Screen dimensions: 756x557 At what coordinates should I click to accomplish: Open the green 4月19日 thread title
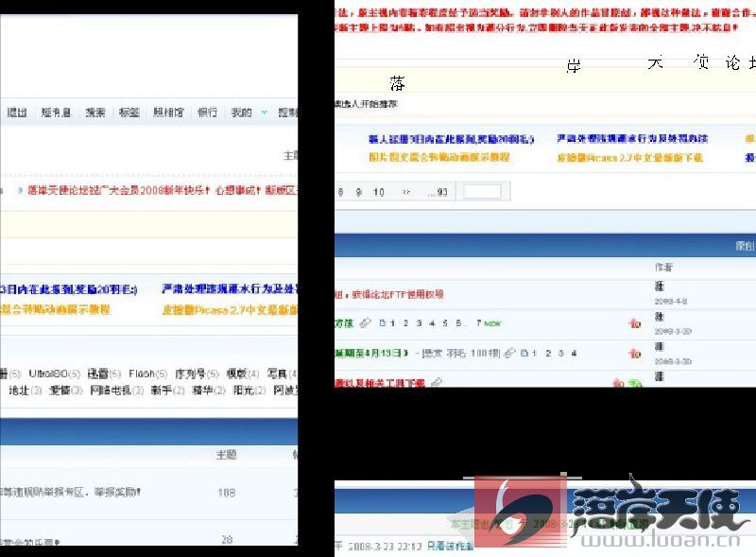pyautogui.click(x=371, y=353)
